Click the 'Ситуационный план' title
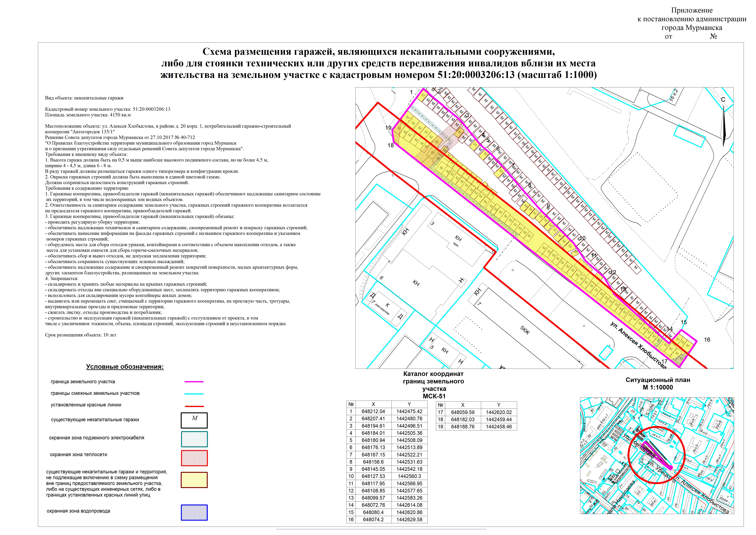Image resolution: width=756 pixels, height=535 pixels. coord(658,380)
